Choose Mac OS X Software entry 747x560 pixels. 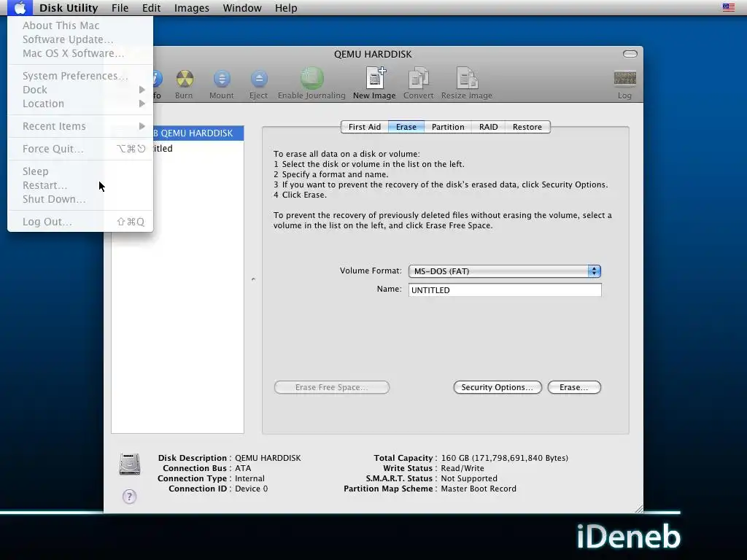coord(80,52)
